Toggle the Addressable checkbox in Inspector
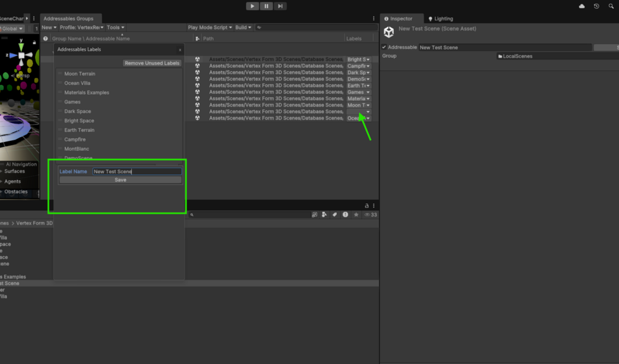 384,48
